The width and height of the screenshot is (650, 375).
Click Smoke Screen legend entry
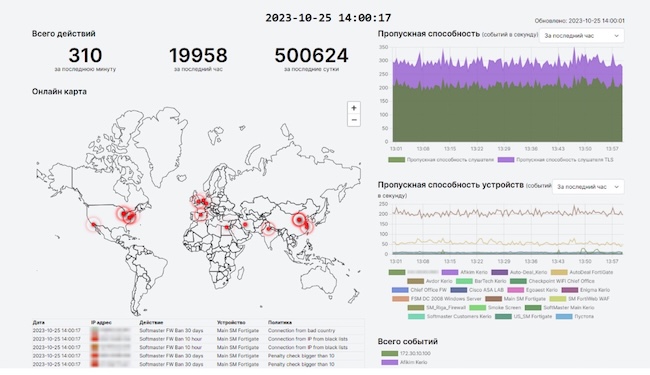click(495, 307)
